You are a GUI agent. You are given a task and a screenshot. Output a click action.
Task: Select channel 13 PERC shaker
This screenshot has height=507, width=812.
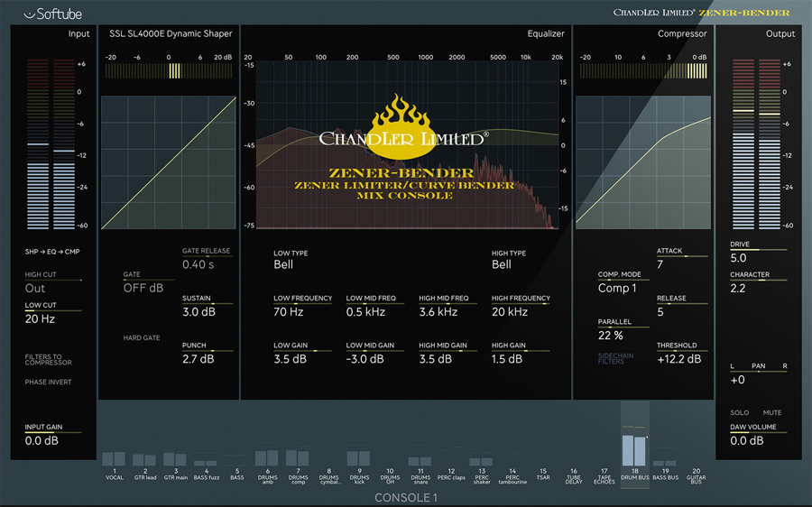pyautogui.click(x=482, y=476)
